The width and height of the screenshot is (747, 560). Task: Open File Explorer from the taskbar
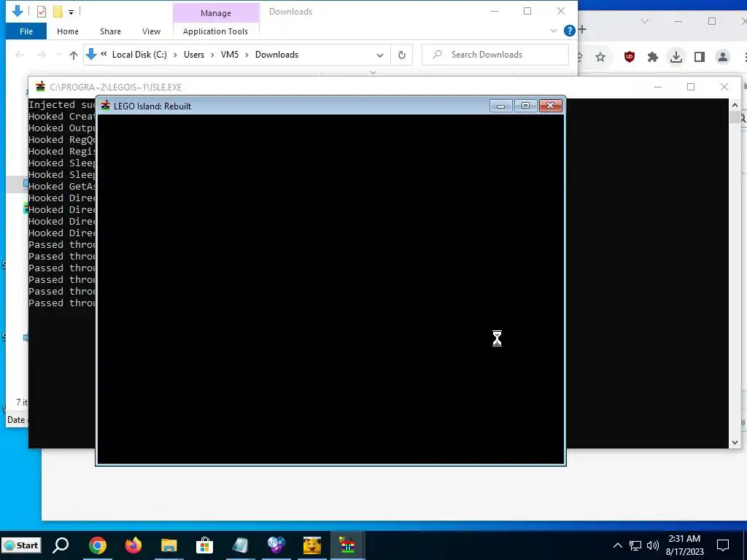coord(169,545)
